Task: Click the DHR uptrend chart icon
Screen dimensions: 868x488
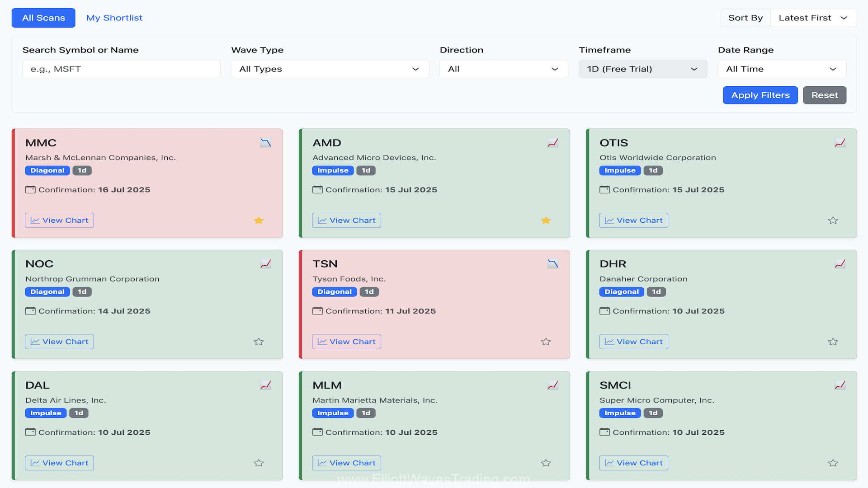Action: pos(840,264)
